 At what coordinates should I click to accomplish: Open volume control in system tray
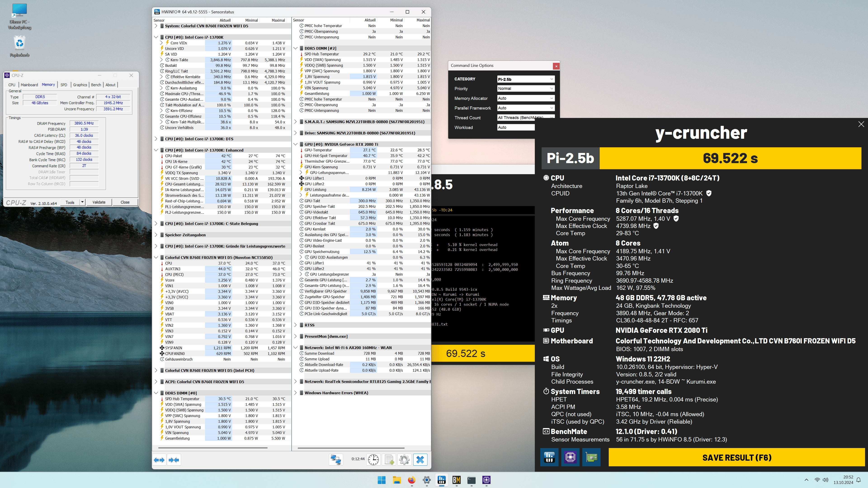tap(825, 480)
